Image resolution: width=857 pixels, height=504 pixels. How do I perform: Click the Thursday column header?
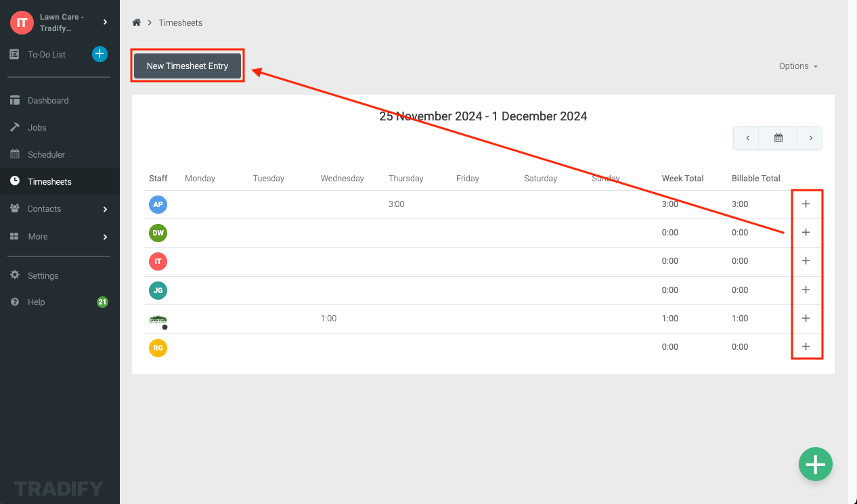tap(405, 179)
